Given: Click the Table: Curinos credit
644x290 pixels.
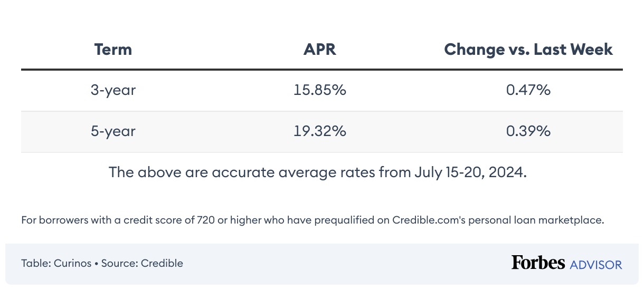Looking at the screenshot, I should (56, 263).
